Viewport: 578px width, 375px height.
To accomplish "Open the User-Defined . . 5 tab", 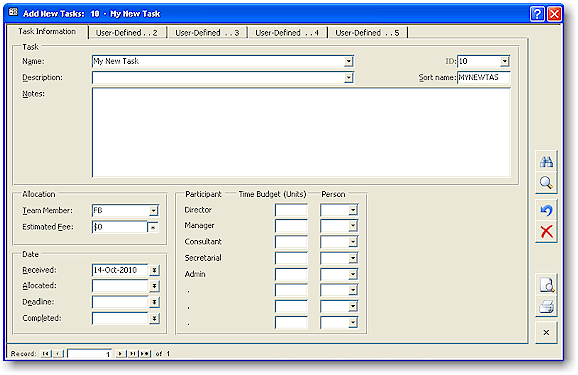I will [367, 33].
